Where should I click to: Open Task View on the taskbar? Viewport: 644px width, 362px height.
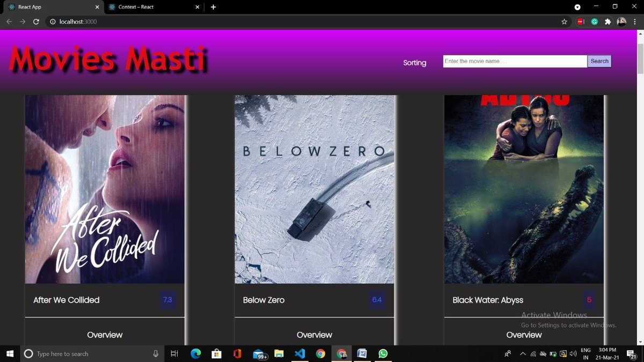tap(174, 353)
